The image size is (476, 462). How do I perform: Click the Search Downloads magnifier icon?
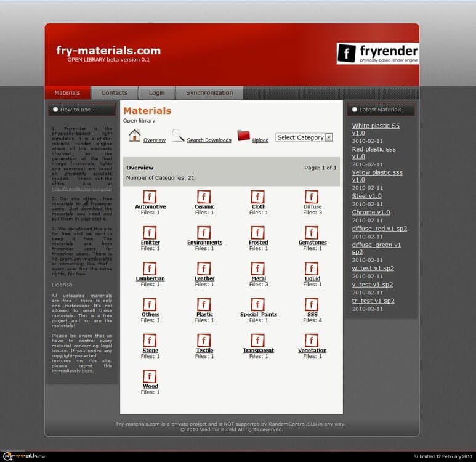click(x=178, y=136)
